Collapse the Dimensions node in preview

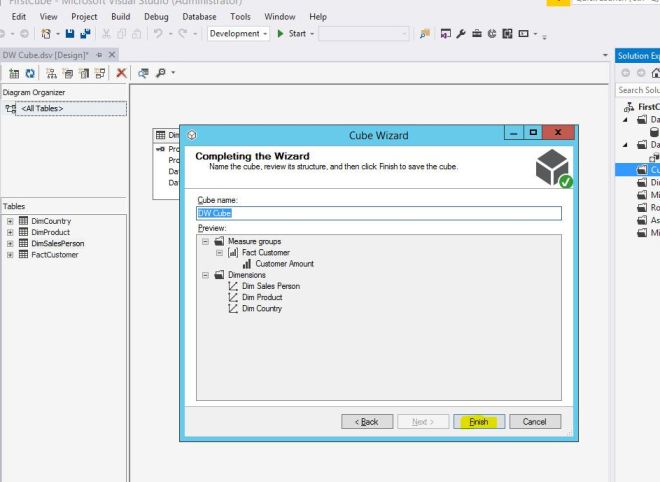coord(206,275)
